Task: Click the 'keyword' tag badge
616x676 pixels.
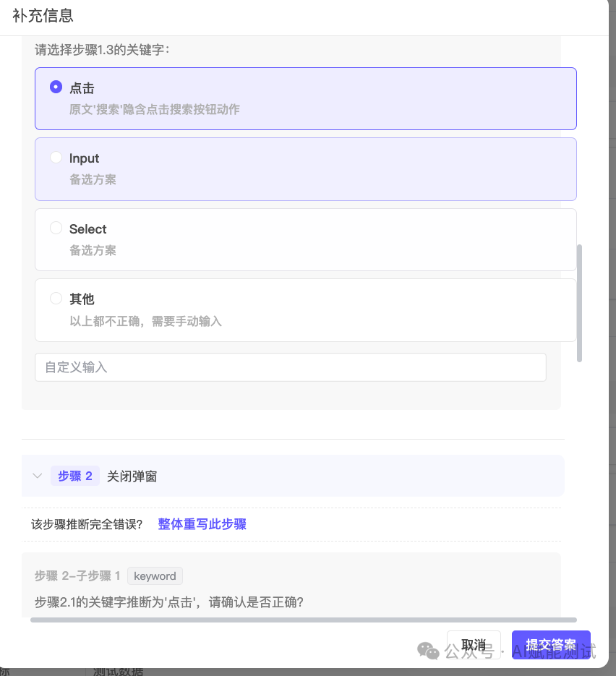Action: pyautogui.click(x=155, y=576)
